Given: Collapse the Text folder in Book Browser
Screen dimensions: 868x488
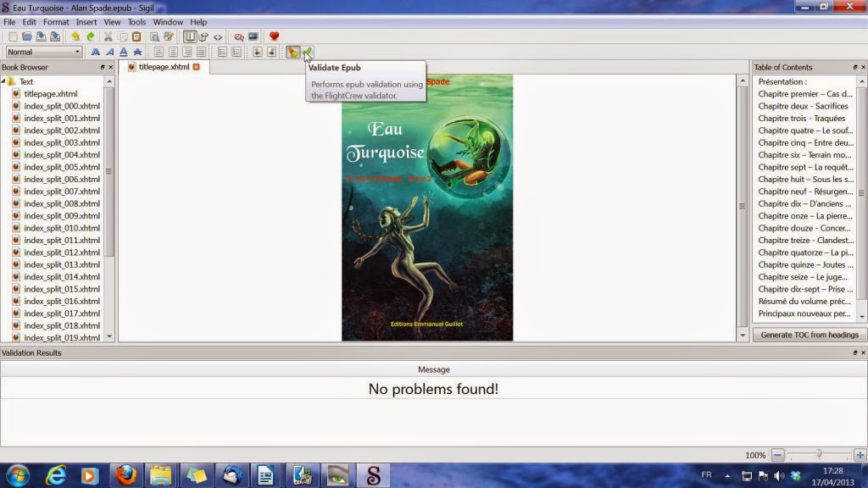Looking at the screenshot, I should click(x=3, y=81).
